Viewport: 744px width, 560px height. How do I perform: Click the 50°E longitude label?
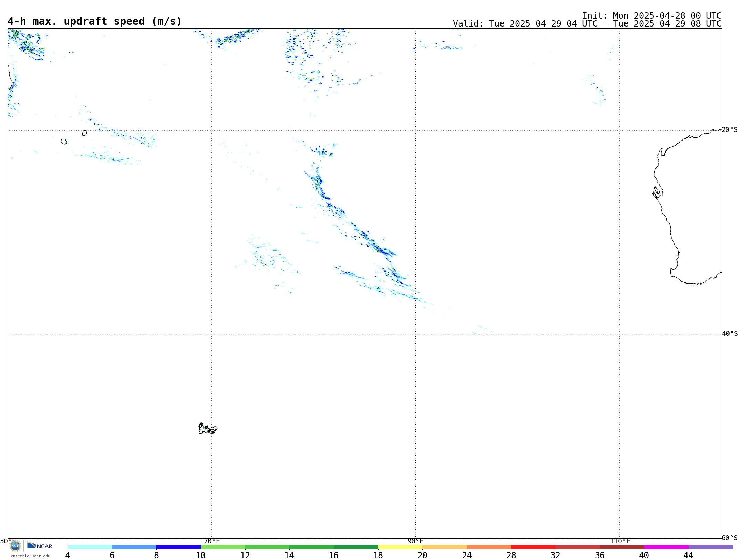8,541
